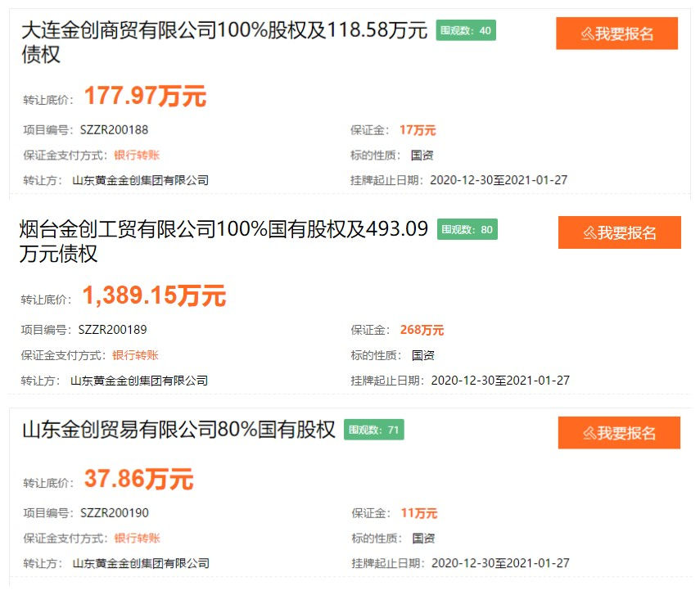
Task: Click project number SZZR200190
Action: coord(115,513)
